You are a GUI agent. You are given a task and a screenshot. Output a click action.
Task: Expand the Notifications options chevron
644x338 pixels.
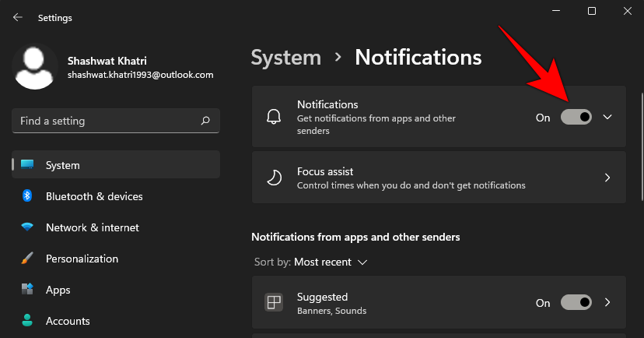[x=607, y=117]
